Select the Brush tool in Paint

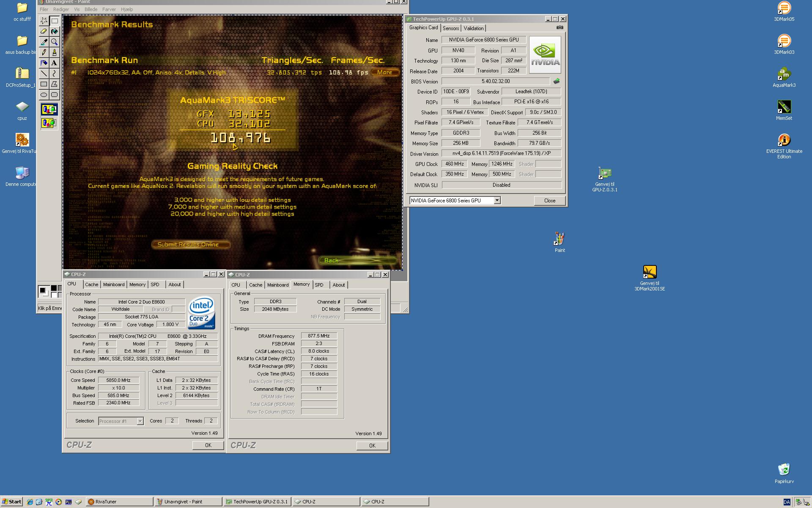[55, 52]
